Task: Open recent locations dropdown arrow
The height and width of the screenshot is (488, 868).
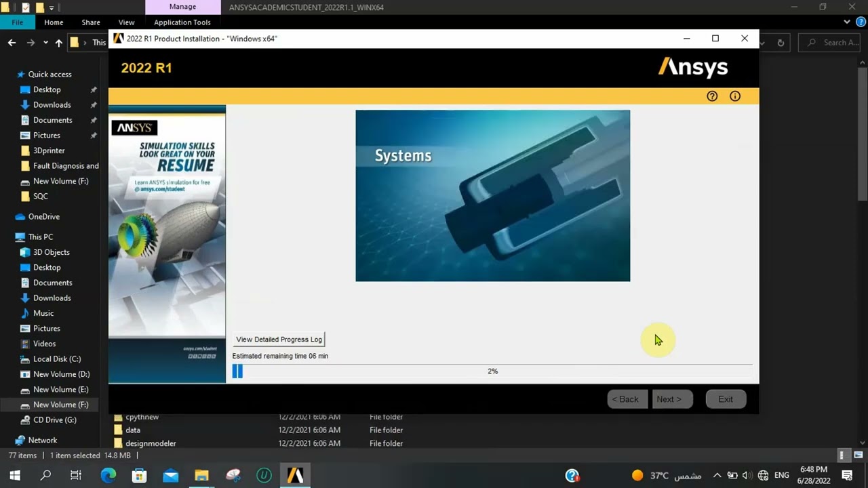Action: tap(45, 43)
